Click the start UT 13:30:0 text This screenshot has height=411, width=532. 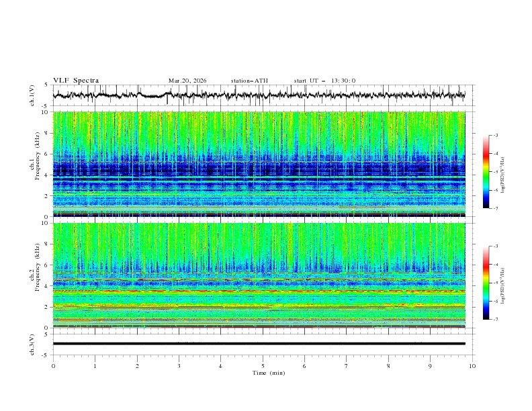[324, 81]
